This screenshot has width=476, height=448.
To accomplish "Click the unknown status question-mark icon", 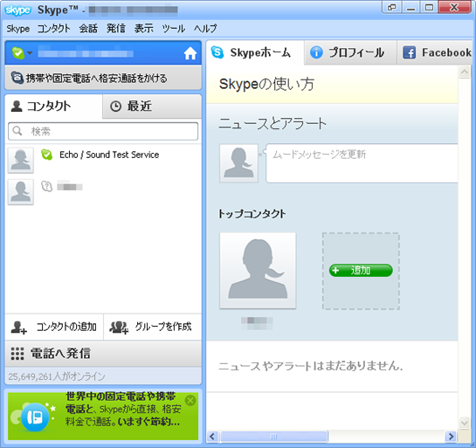I will pyautogui.click(x=47, y=186).
